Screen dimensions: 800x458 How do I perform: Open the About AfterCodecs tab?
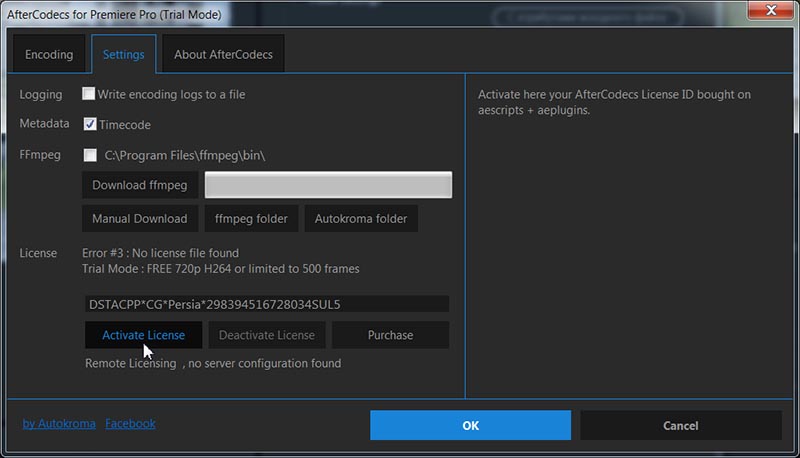pos(223,54)
